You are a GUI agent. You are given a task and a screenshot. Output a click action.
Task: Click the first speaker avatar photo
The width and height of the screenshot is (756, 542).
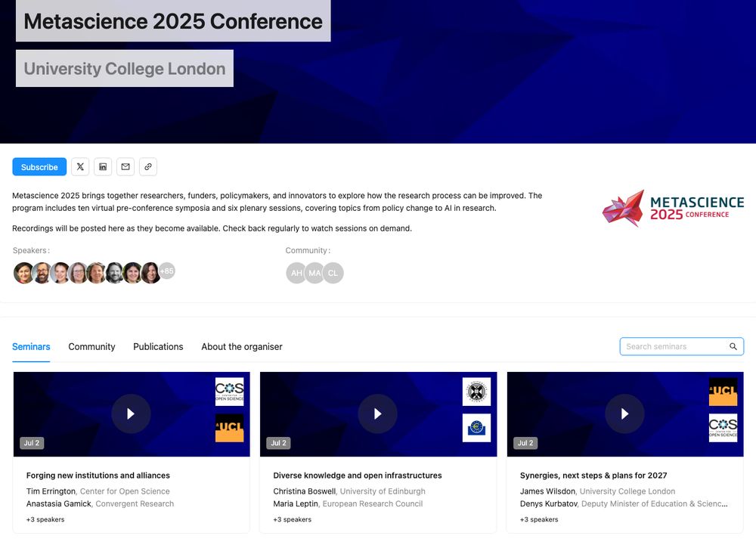tap(23, 273)
